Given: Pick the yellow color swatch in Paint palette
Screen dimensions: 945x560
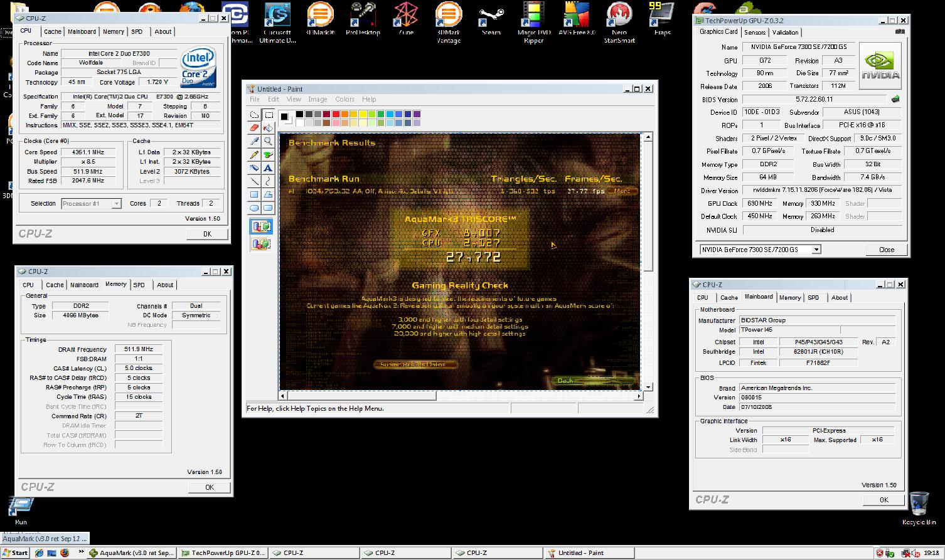Looking at the screenshot, I should tap(363, 114).
